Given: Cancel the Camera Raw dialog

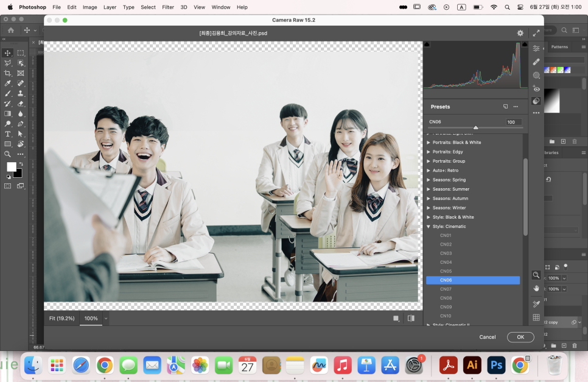Looking at the screenshot, I should coord(487,337).
